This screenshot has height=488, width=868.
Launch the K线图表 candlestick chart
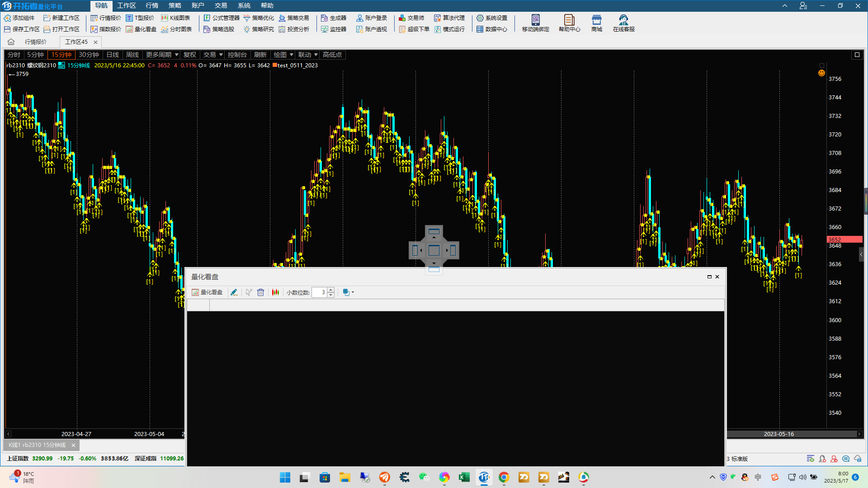pos(175,18)
